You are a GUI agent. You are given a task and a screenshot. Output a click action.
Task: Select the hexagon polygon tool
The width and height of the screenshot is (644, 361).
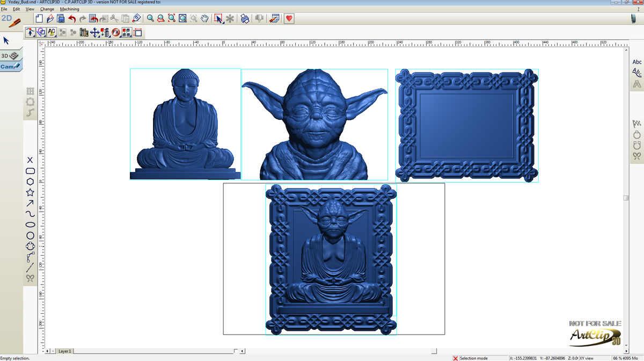[x=30, y=182]
